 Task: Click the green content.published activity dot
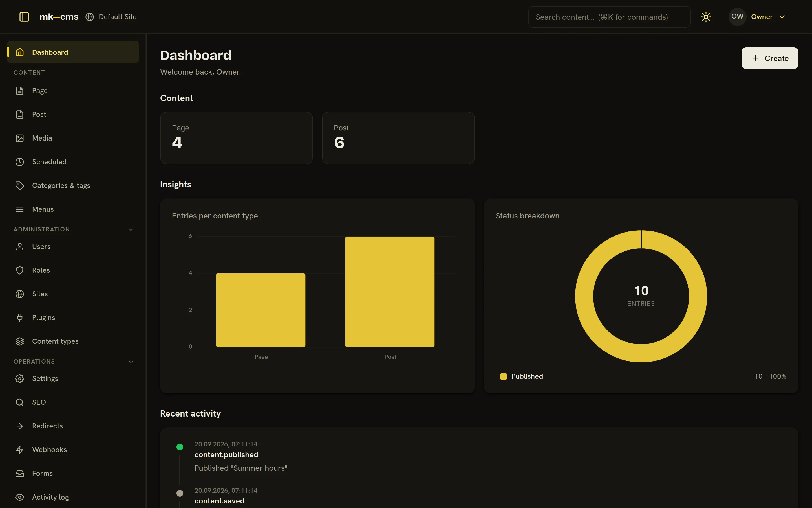coord(180,447)
